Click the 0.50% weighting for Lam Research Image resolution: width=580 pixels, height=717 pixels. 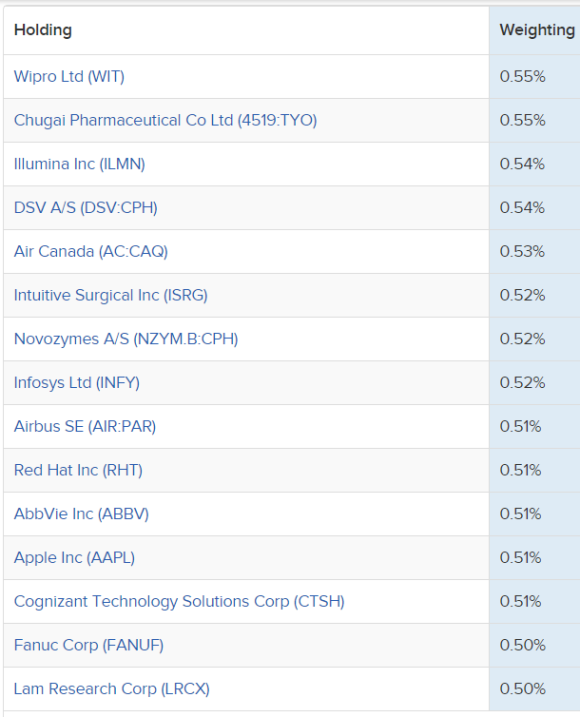[522, 689]
